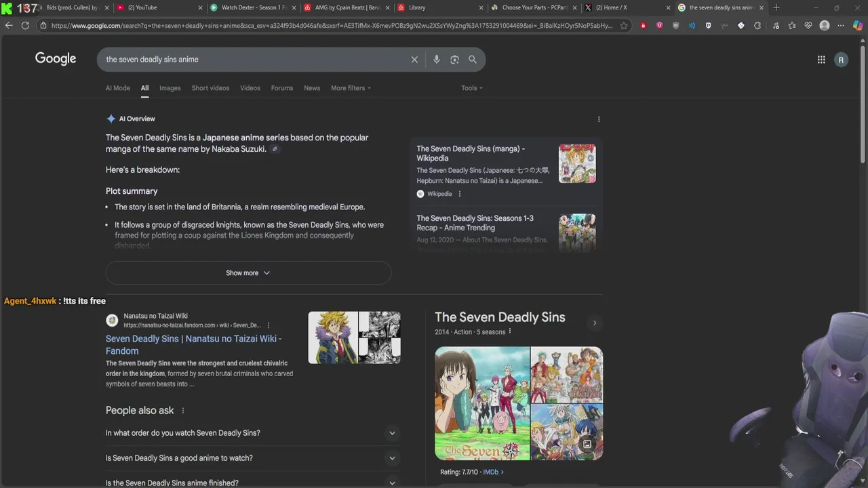This screenshot has width=868, height=488.
Task: Expand 'In what order do you watch' question
Action: coord(253,433)
